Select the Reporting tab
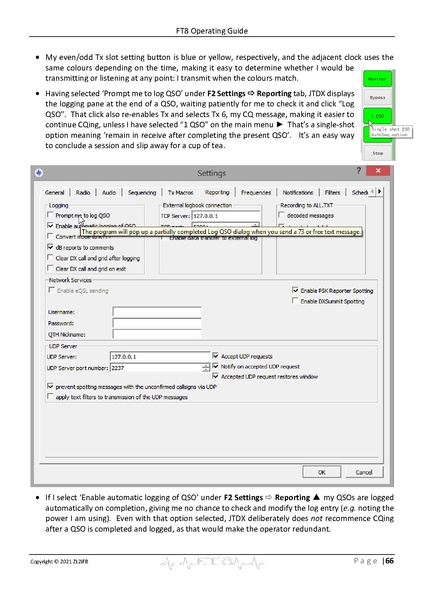 tap(217, 192)
